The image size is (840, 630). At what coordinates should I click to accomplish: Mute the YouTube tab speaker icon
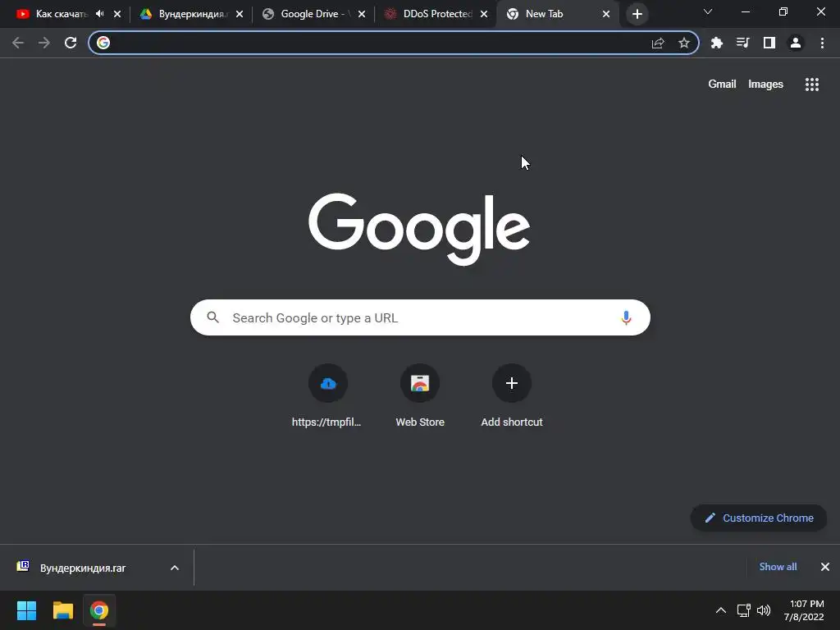(99, 14)
